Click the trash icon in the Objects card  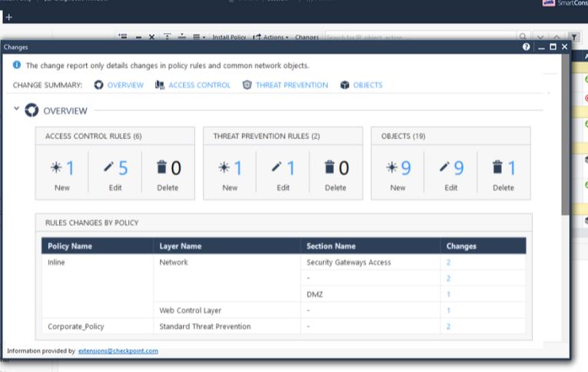tap(497, 167)
